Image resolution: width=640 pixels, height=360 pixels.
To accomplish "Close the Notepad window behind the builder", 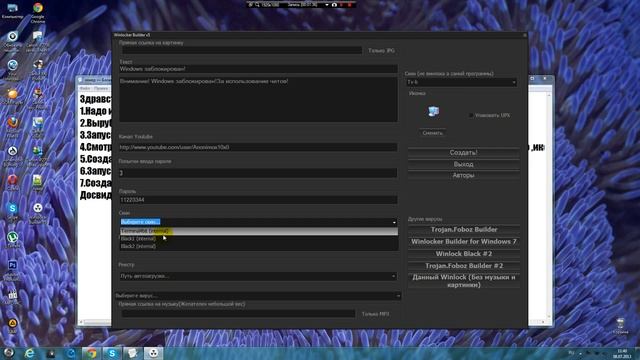I will point(545,78).
